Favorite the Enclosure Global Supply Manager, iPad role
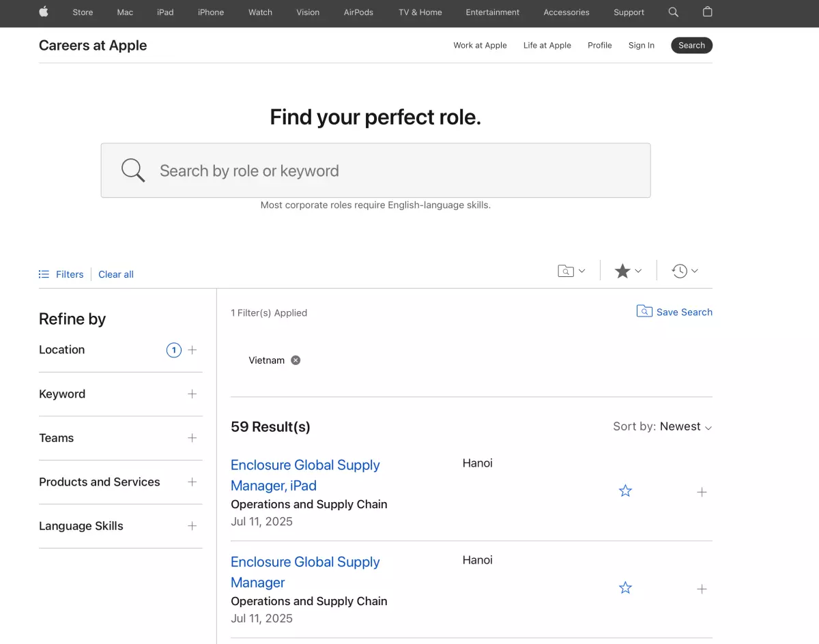Screen dimensions: 819x644 pyautogui.click(x=625, y=491)
